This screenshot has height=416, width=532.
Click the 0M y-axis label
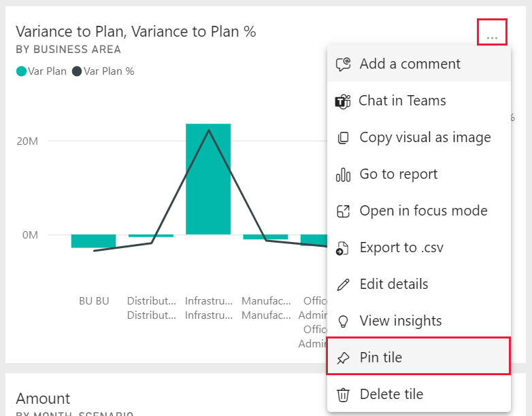tap(30, 235)
